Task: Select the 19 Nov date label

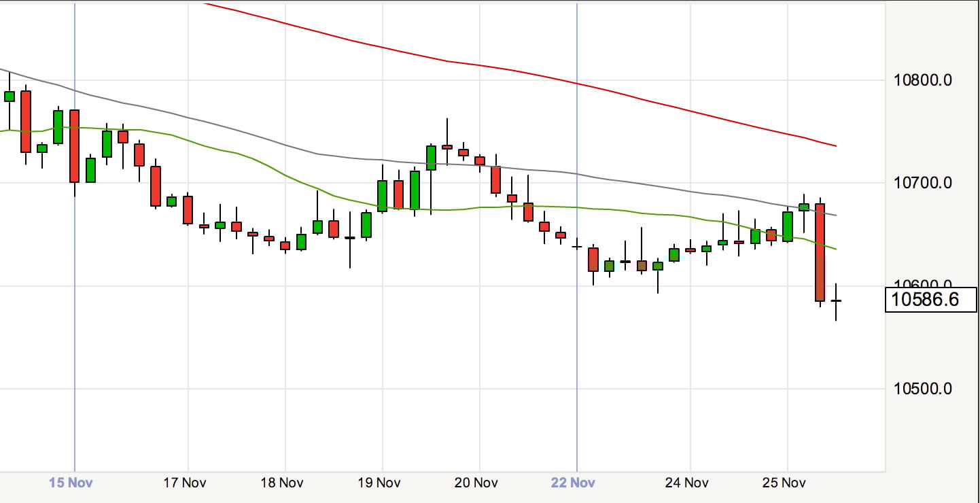Action: point(379,483)
